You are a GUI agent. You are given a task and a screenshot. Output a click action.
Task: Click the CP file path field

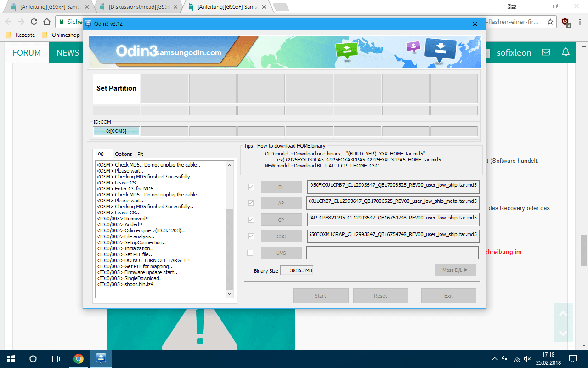coord(393,219)
